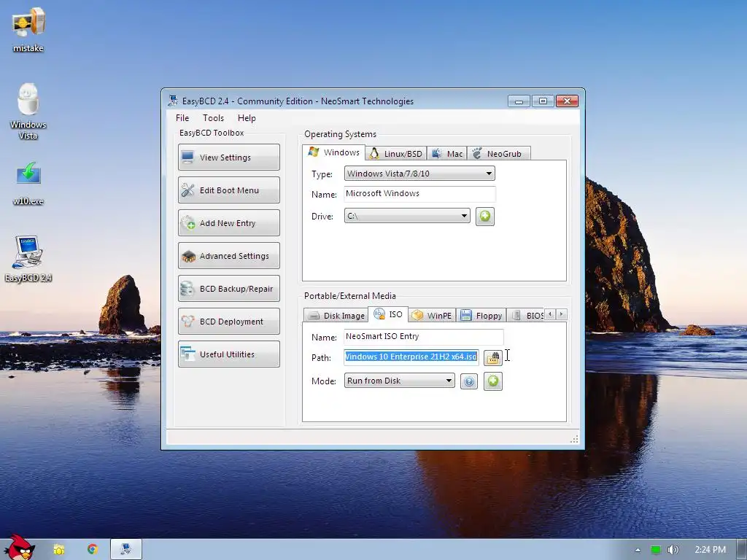Click the NeoSmart ISO Entry name field

click(x=424, y=337)
